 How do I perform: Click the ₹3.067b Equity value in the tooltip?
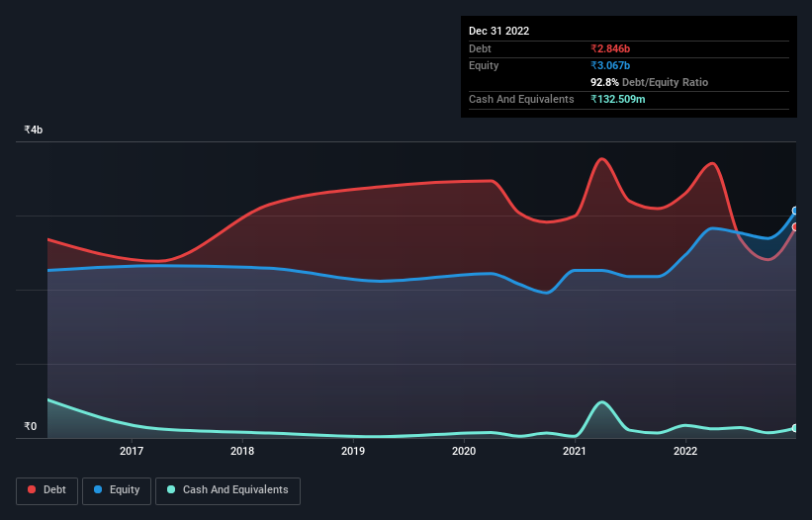click(610, 65)
